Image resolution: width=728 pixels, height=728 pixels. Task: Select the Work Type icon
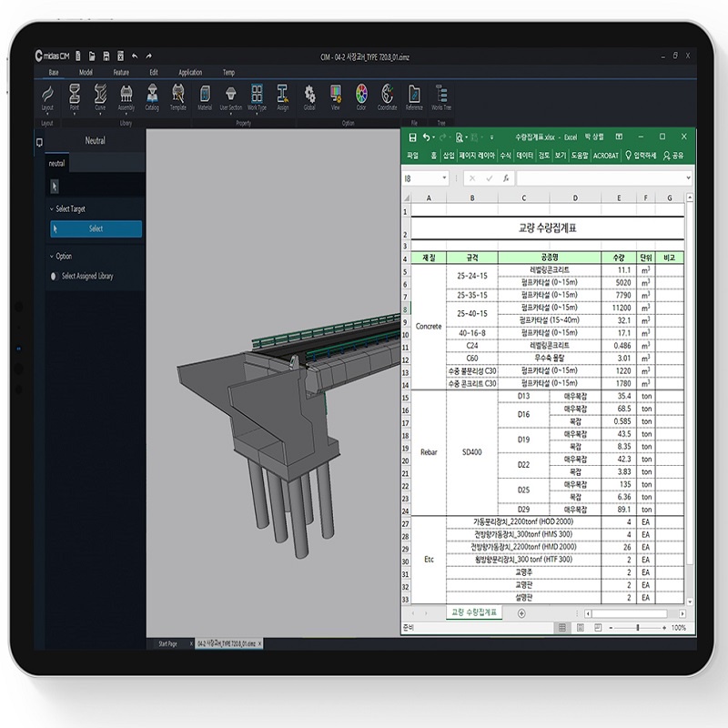(x=257, y=98)
